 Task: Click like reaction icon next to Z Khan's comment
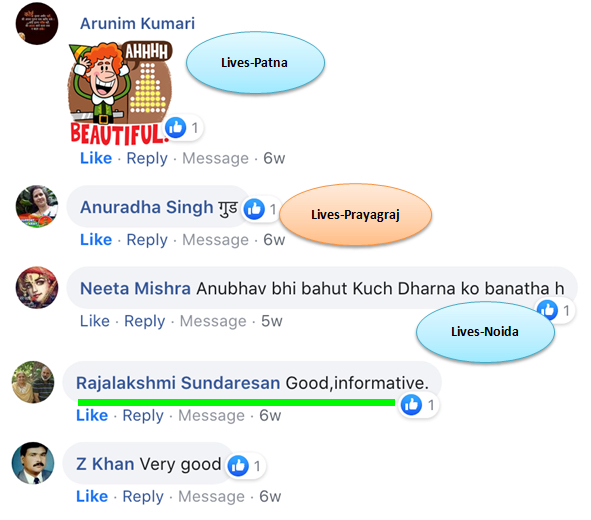pyautogui.click(x=238, y=465)
